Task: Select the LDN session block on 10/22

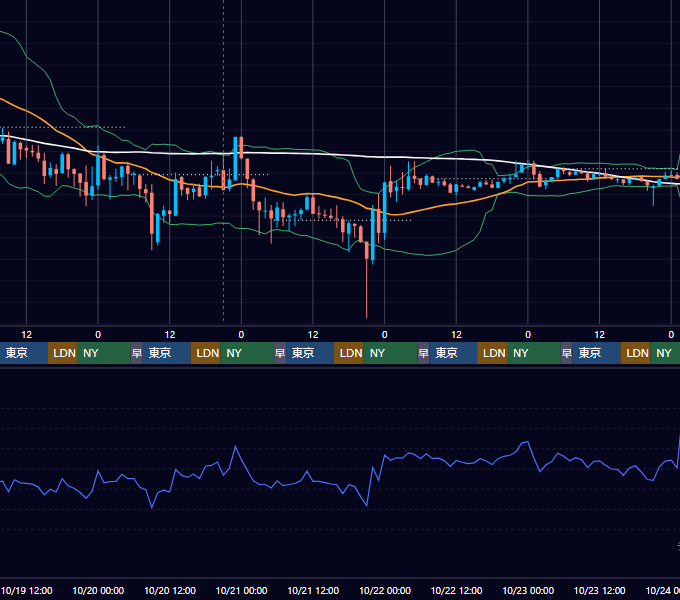Action: [492, 353]
